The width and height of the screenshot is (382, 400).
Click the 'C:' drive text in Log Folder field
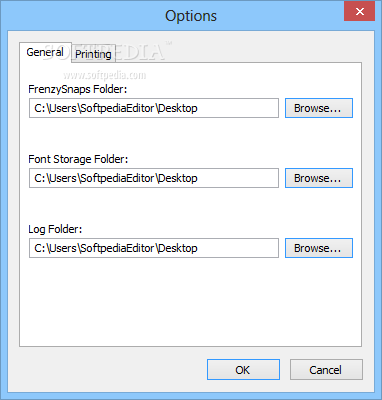tap(40, 248)
